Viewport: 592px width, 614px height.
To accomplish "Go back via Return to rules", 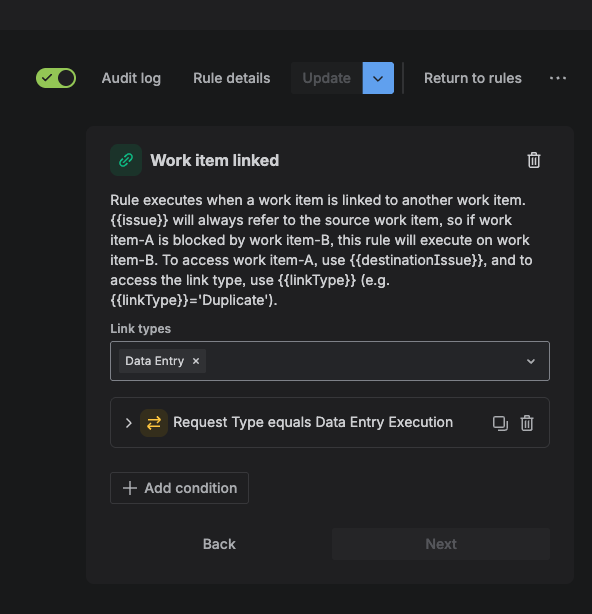I will 473,78.
